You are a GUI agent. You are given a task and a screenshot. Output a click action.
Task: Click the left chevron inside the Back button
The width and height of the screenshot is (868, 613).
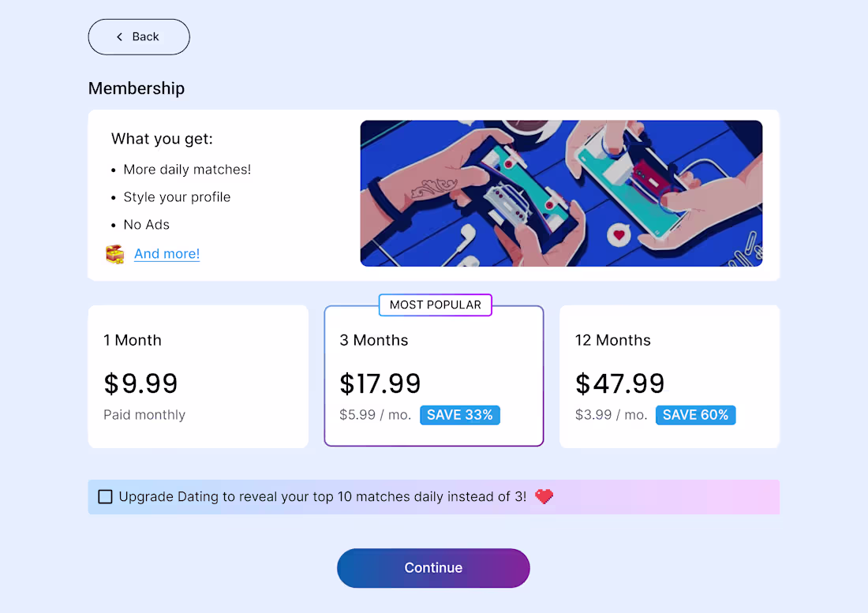(x=118, y=36)
